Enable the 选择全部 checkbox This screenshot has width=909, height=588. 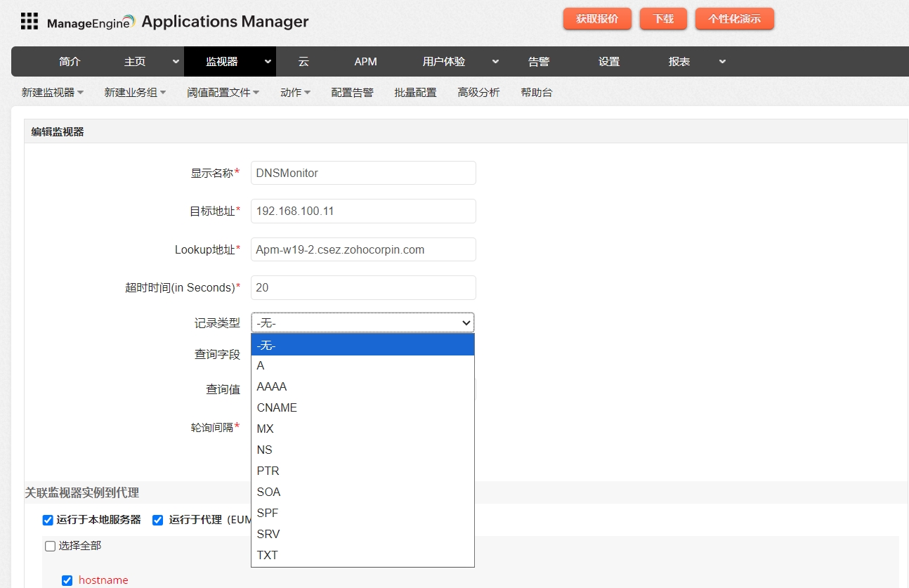coord(51,546)
